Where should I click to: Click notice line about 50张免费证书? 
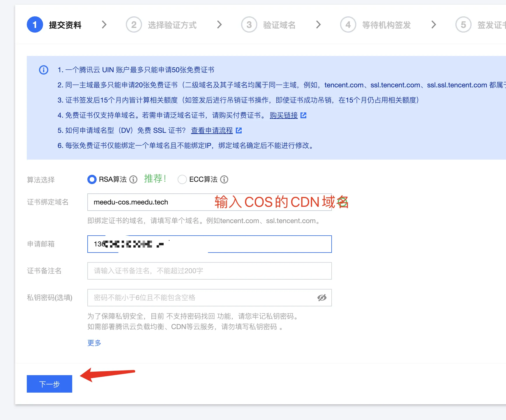coord(136,70)
